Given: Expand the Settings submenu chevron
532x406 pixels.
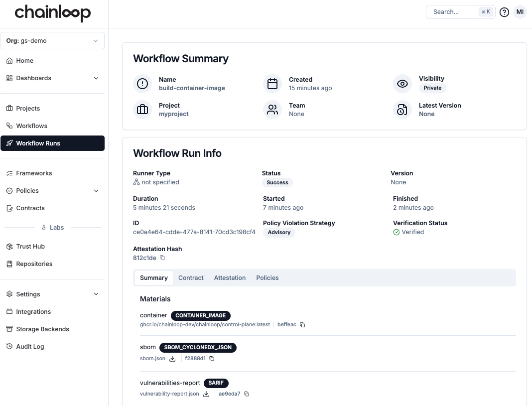Looking at the screenshot, I should (x=96, y=294).
